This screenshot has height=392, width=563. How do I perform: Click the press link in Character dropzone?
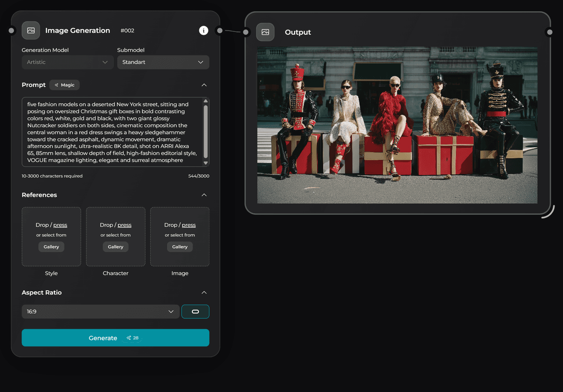(124, 225)
